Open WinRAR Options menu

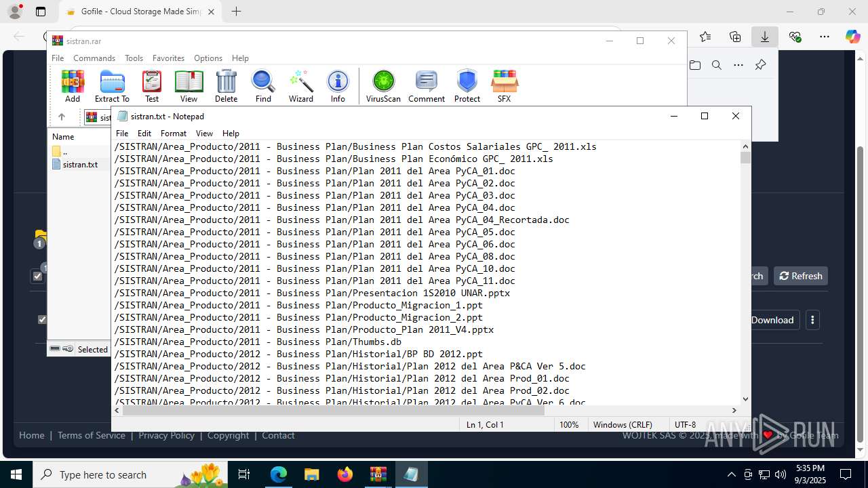click(x=208, y=58)
